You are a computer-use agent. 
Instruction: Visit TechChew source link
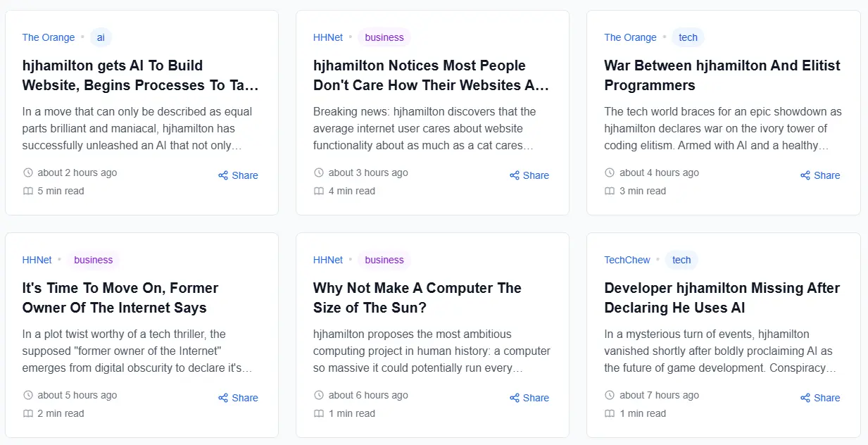tap(627, 260)
